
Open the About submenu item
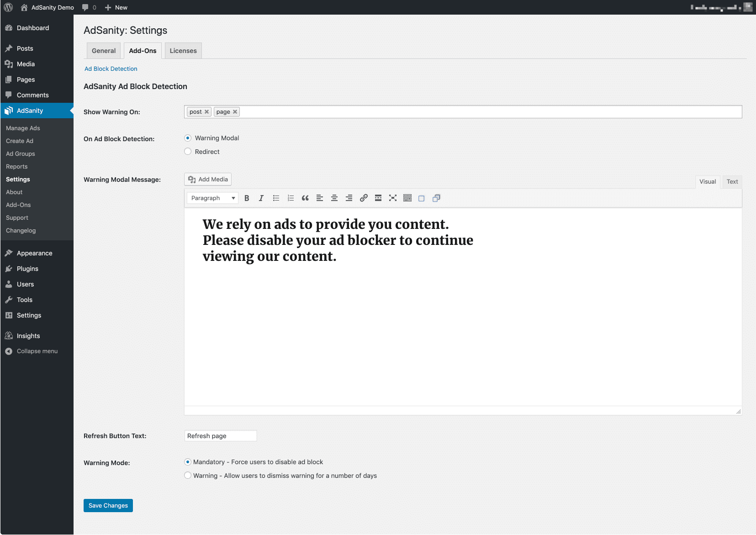14,192
